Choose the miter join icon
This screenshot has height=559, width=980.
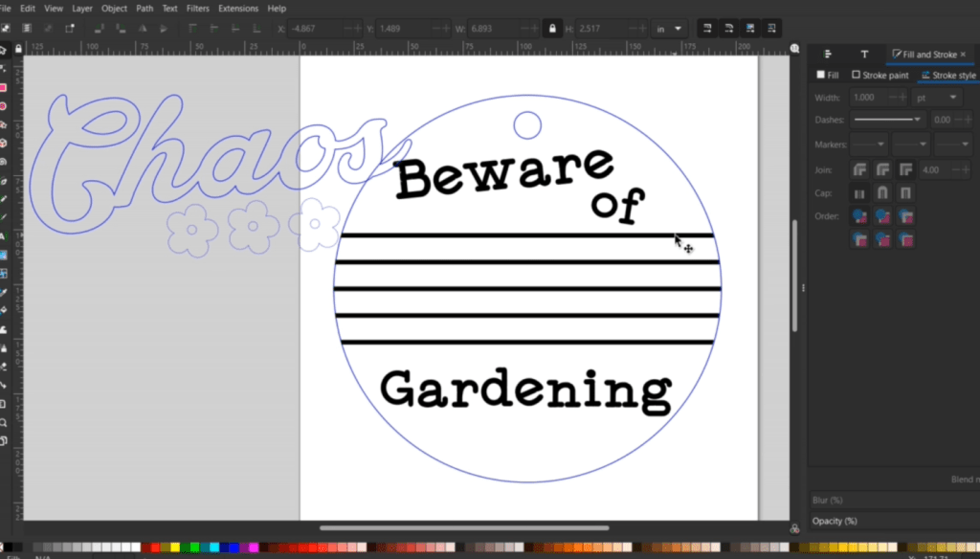pyautogui.click(x=904, y=169)
